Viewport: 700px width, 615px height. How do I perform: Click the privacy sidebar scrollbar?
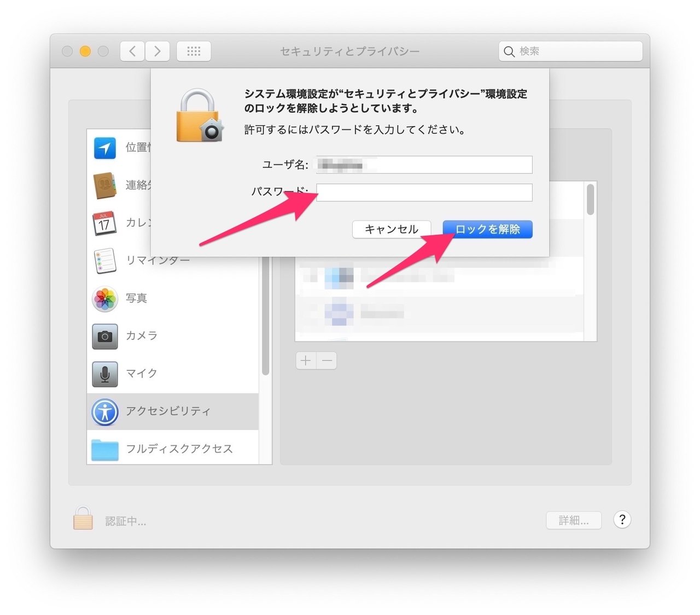(266, 316)
